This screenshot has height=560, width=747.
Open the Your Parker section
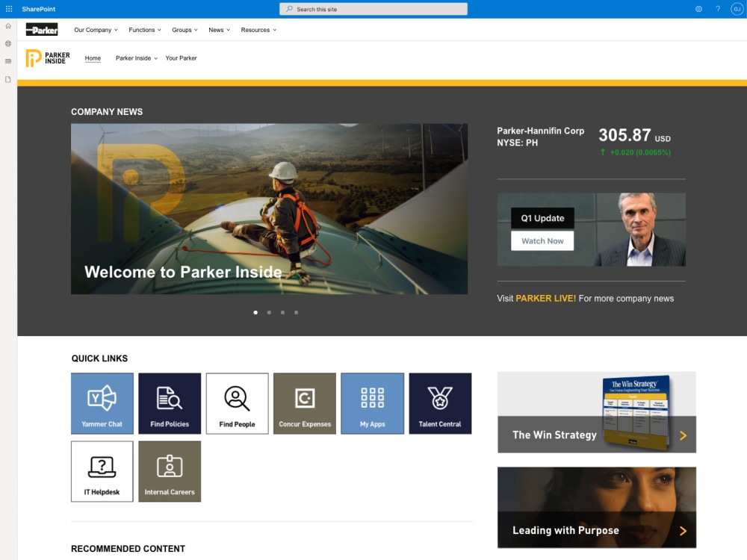click(x=181, y=57)
